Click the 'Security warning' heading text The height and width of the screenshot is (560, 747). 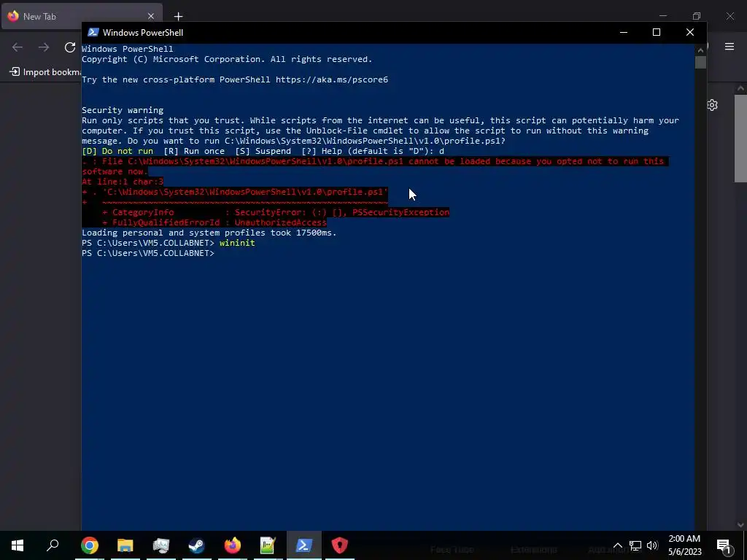tap(123, 110)
